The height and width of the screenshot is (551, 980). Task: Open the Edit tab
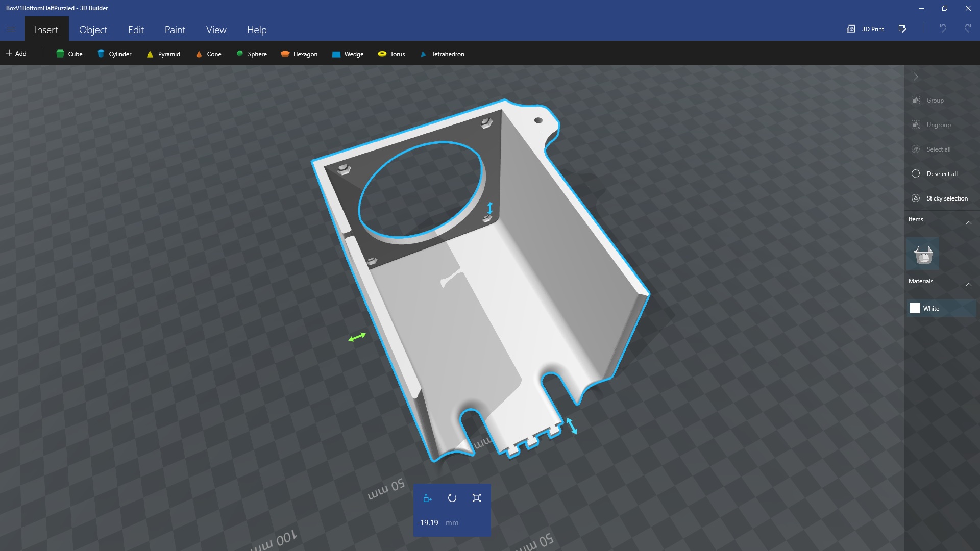[136, 30]
